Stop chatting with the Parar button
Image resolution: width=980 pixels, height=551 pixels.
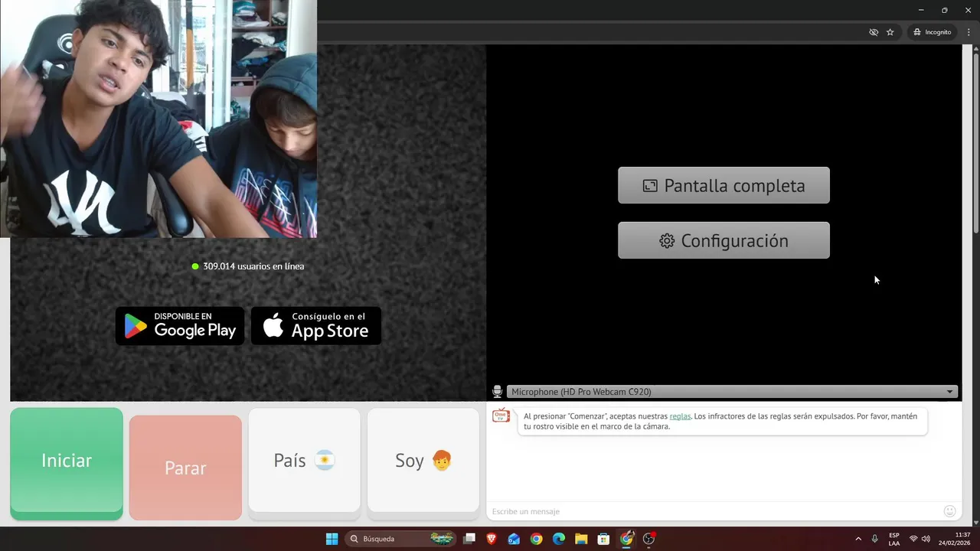[185, 468]
